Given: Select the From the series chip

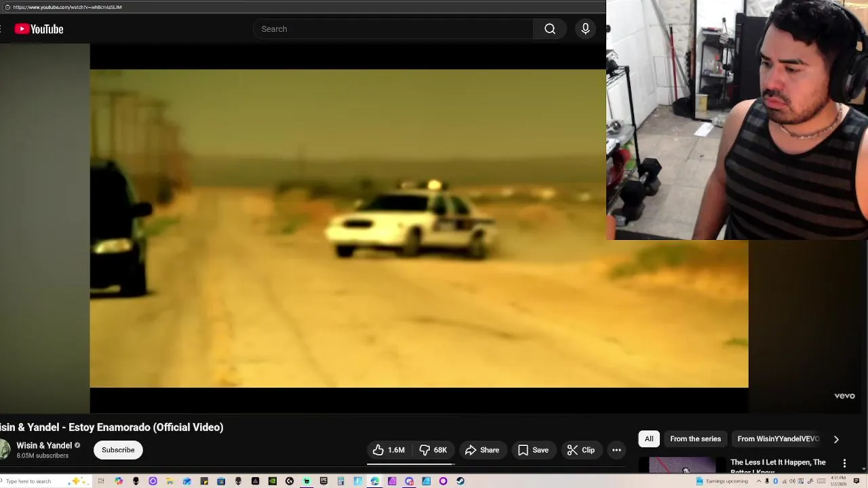Looking at the screenshot, I should coord(695,439).
